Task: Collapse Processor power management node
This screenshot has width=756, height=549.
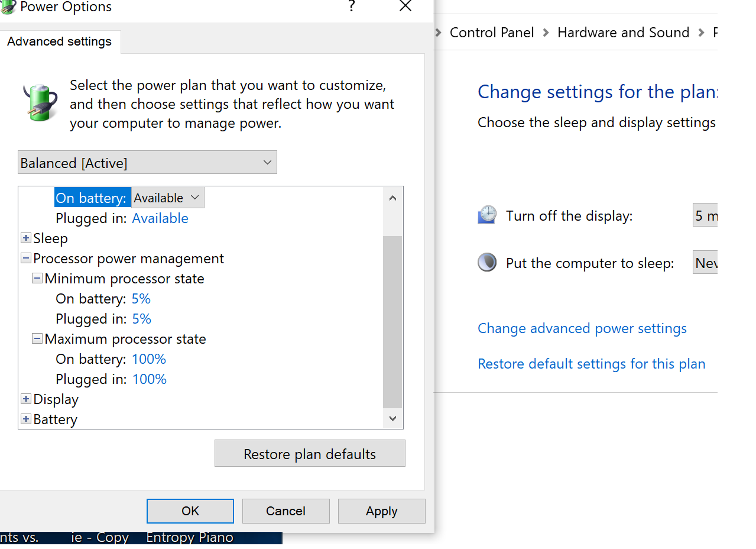Action: [x=26, y=258]
